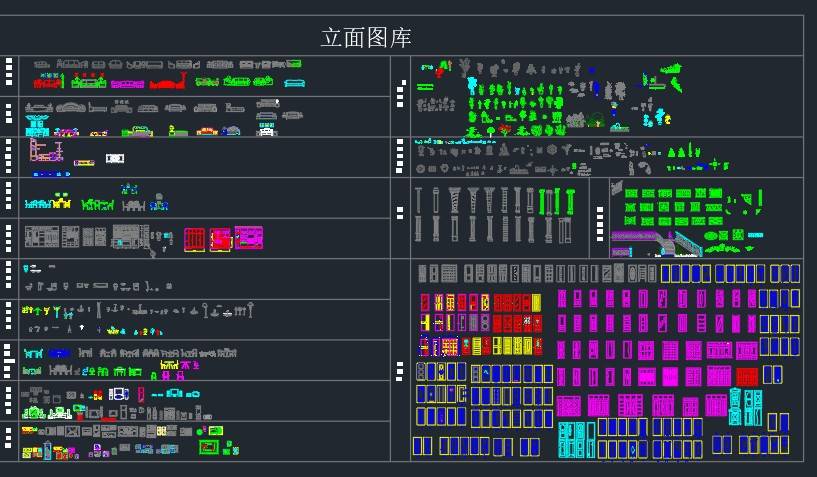This screenshot has height=477, width=817.
Task: Select the large green framed block in last row
Action: click(208, 447)
